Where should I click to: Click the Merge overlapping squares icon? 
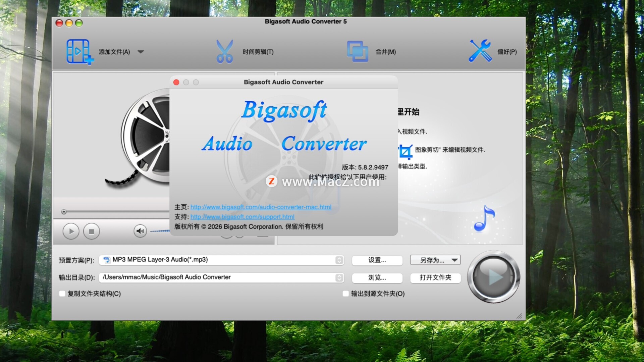[x=357, y=52]
